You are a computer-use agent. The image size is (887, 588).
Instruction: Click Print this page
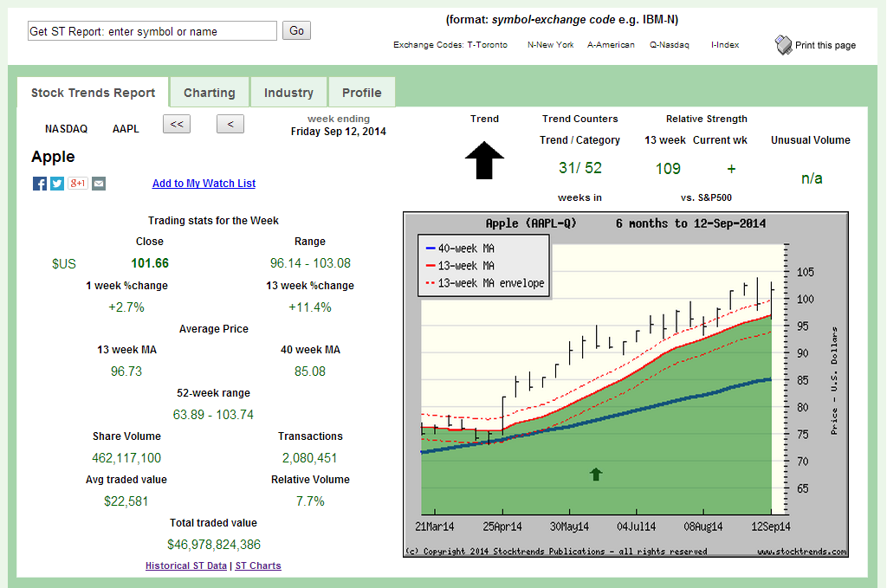tap(825, 45)
